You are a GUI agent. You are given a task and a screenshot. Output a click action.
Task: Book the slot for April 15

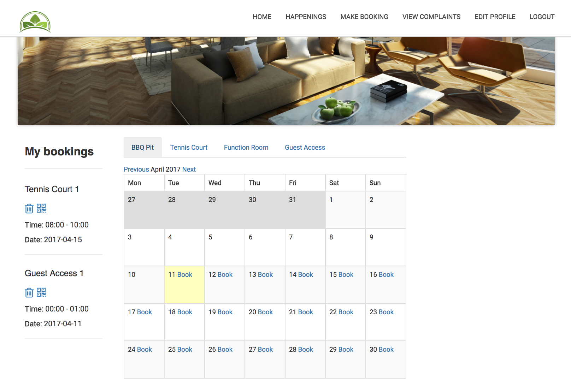click(x=346, y=274)
